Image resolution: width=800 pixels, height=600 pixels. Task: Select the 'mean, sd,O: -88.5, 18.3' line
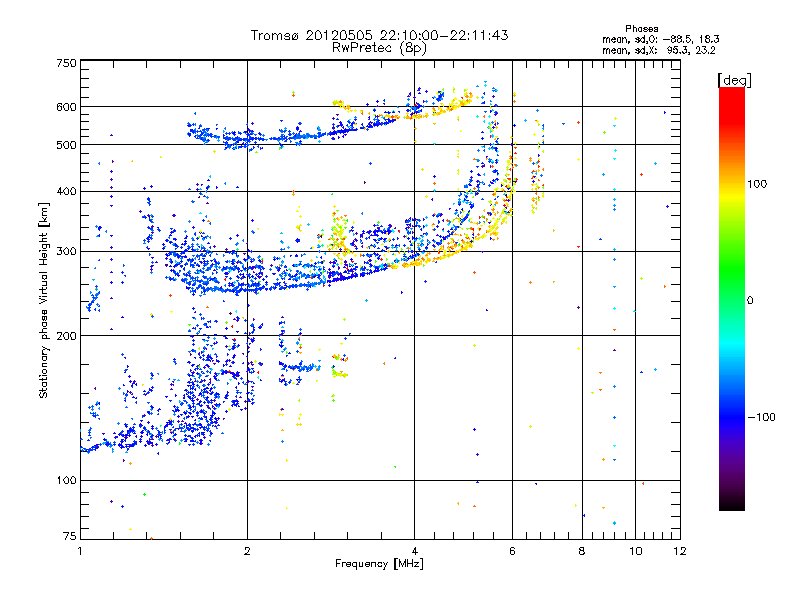point(661,39)
